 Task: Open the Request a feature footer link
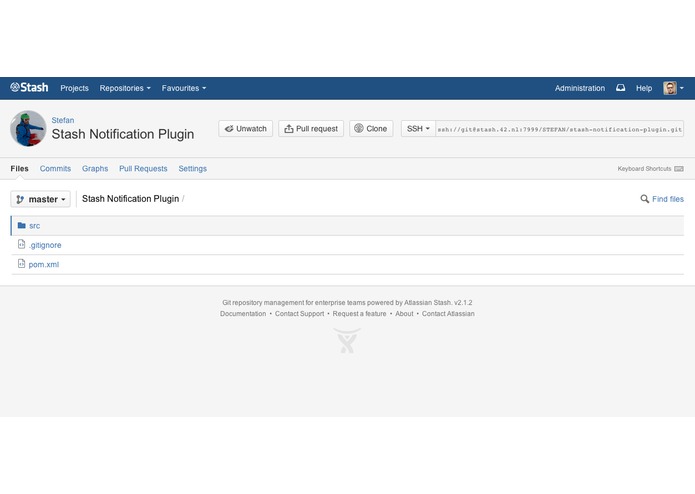pyautogui.click(x=359, y=314)
